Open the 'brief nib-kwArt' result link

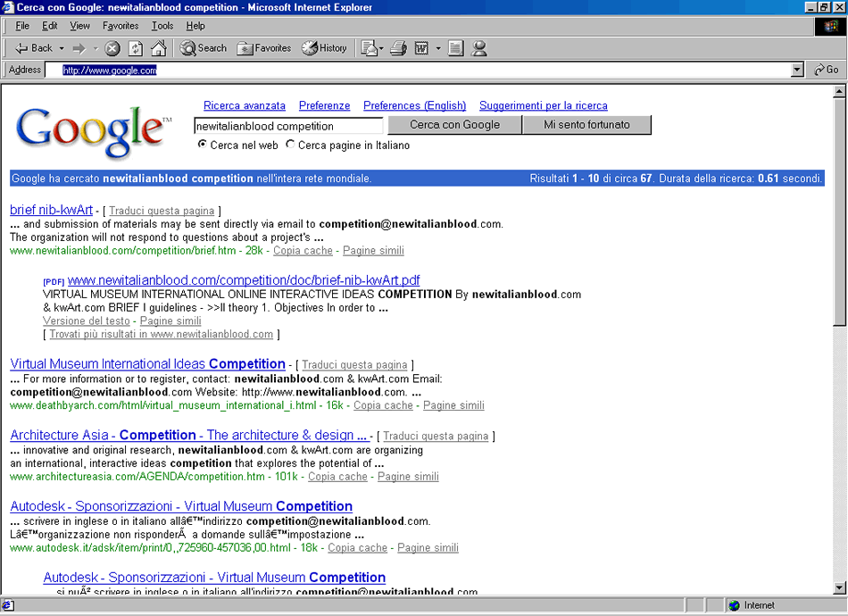click(x=52, y=210)
